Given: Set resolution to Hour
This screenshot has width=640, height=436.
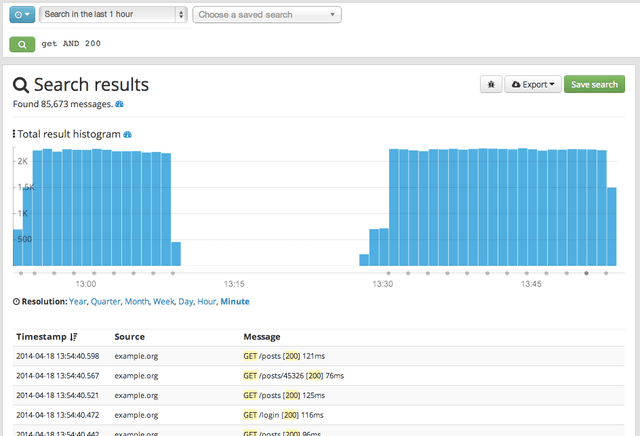Looking at the screenshot, I should click(207, 301).
